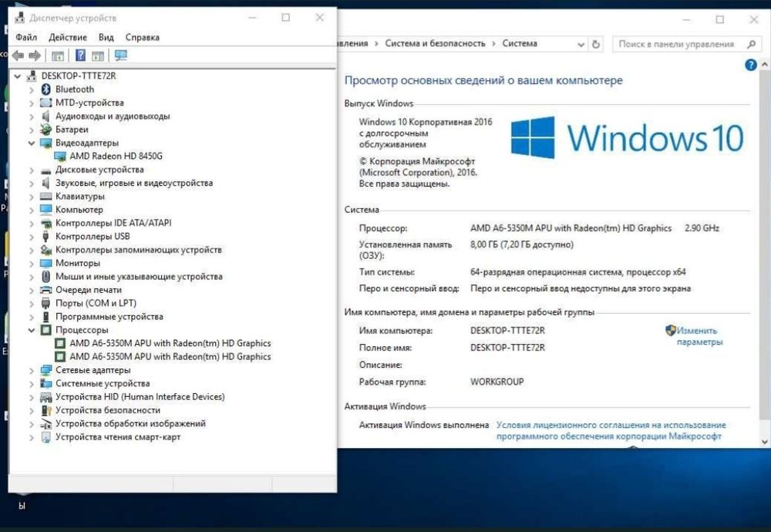Click the Порты (COM и LPT) icon
Viewport: 771px width, 532px height.
[x=45, y=303]
